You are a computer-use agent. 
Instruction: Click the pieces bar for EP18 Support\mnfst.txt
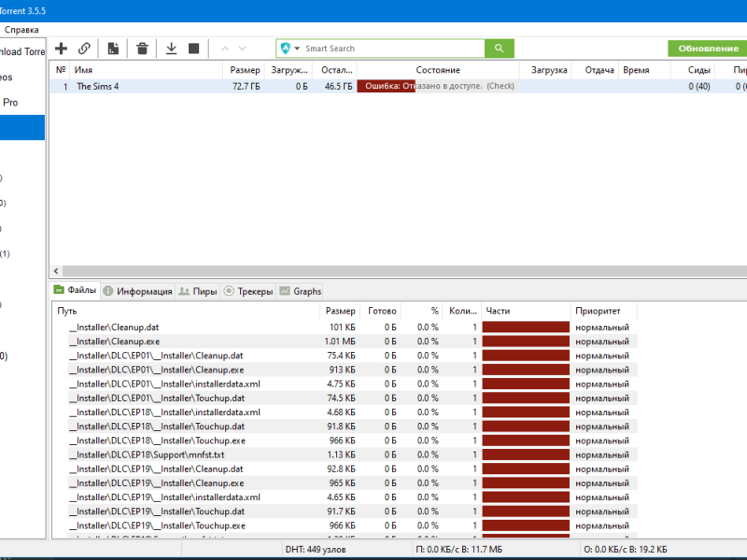(526, 455)
